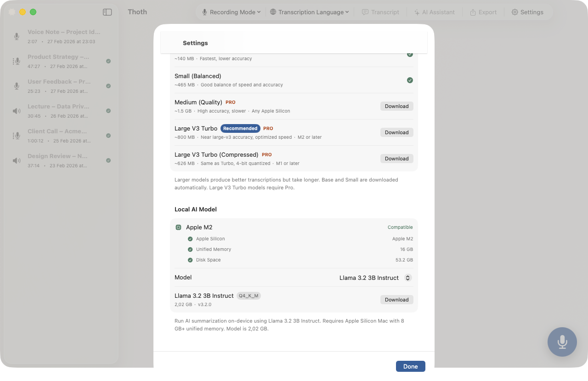Click the floating microphone record button
The width and height of the screenshot is (588, 381).
562,342
